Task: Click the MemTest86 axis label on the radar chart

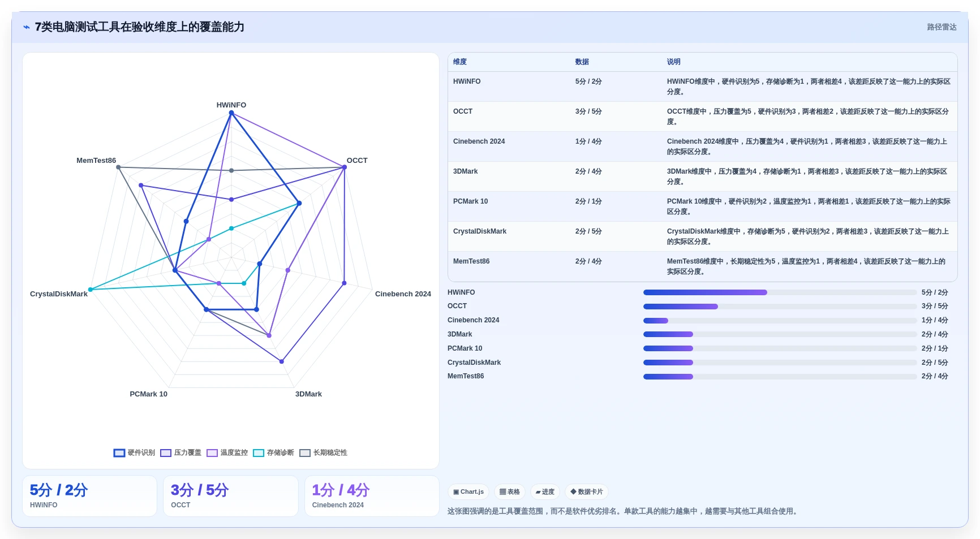Action: coord(96,161)
